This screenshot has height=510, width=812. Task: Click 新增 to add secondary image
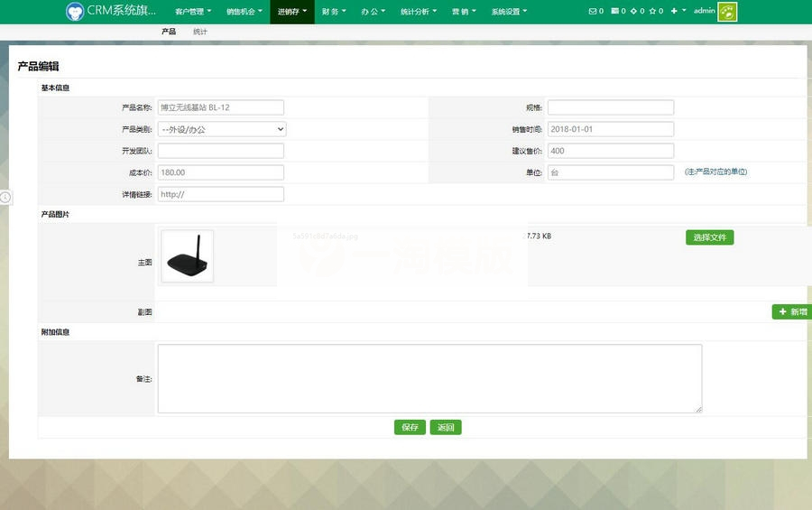[791, 311]
